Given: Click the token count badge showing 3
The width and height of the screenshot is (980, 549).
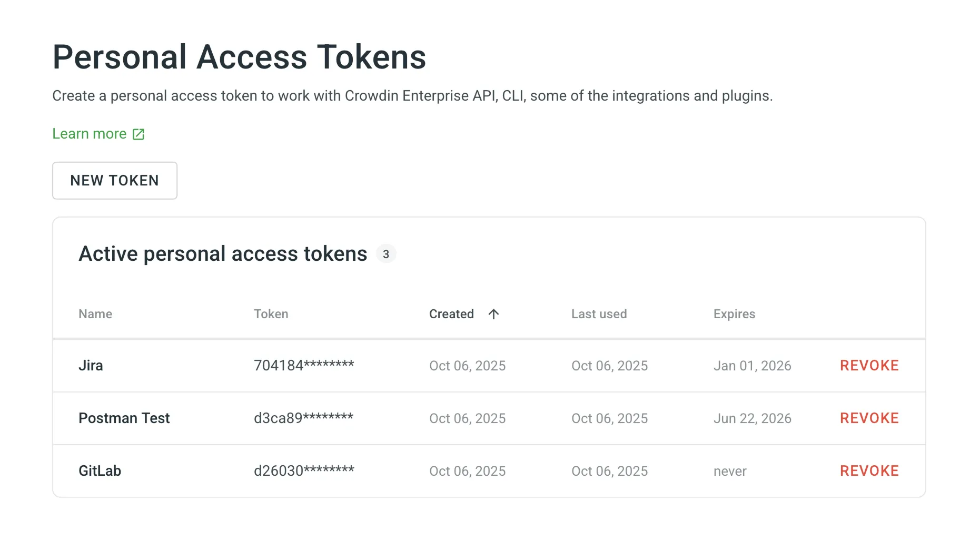Looking at the screenshot, I should pyautogui.click(x=387, y=253).
